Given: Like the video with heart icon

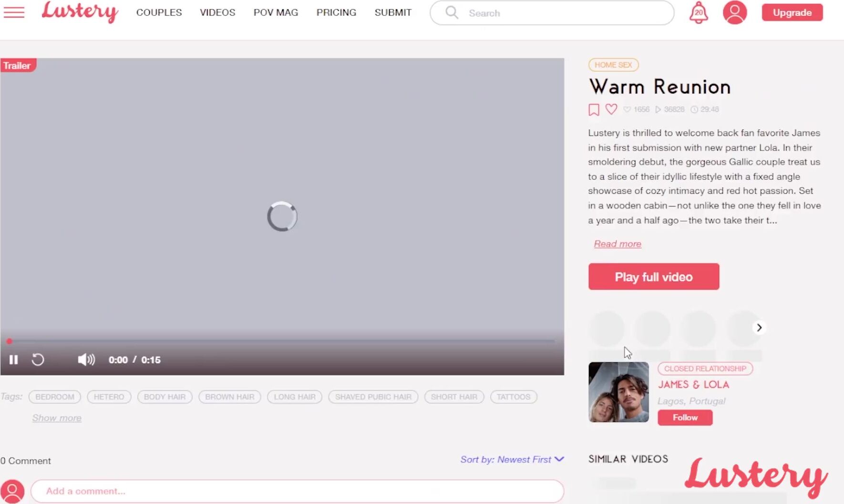Looking at the screenshot, I should click(611, 109).
